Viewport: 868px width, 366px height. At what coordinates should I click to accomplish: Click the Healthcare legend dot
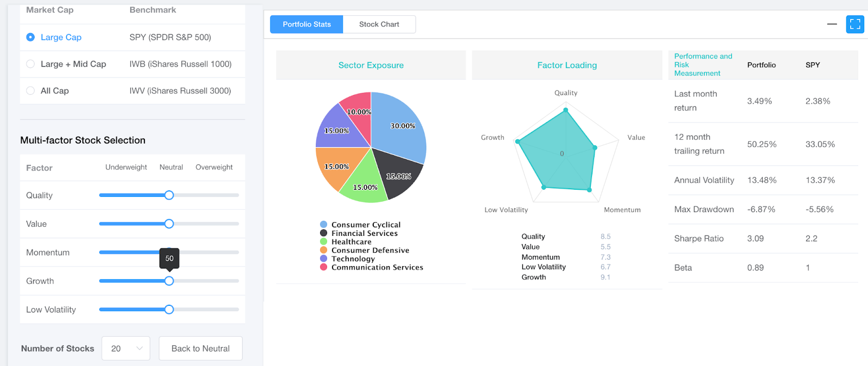[x=324, y=242]
